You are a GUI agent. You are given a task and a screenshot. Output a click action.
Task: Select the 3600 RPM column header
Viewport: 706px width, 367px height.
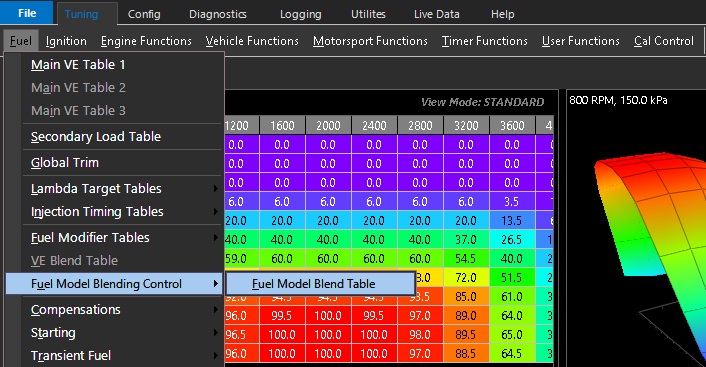pos(512,125)
